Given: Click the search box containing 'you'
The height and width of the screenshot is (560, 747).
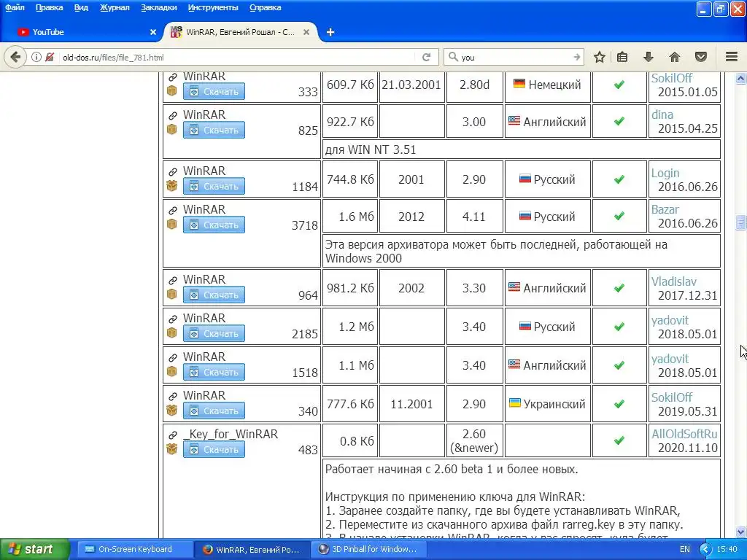Looking at the screenshot, I should coord(514,57).
